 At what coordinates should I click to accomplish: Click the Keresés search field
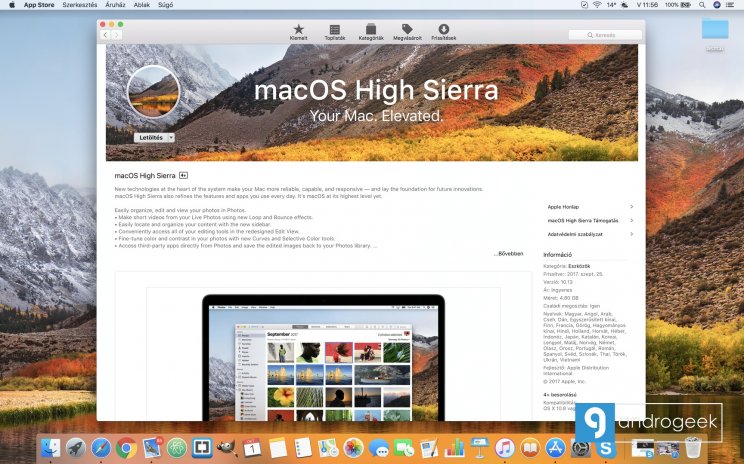[x=605, y=35]
